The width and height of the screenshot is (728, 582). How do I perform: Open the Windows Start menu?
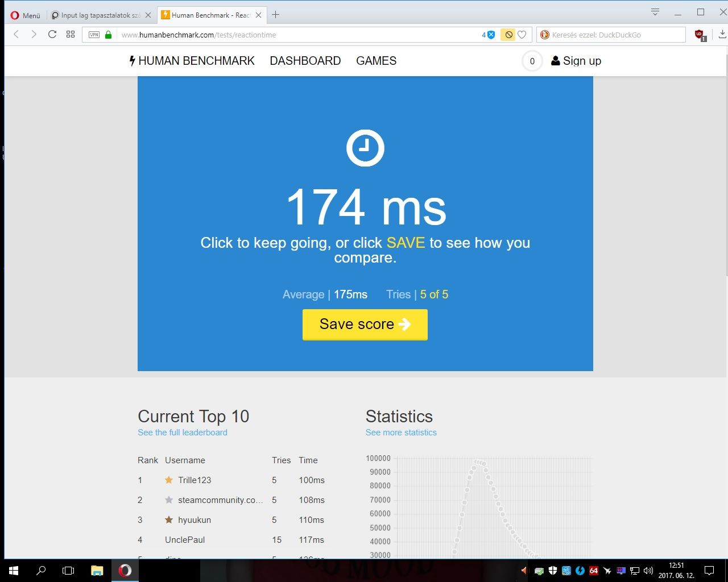click(x=14, y=571)
